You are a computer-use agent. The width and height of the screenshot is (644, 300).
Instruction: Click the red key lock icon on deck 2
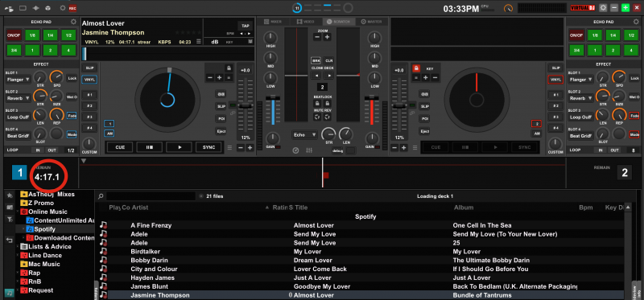pos(416,68)
